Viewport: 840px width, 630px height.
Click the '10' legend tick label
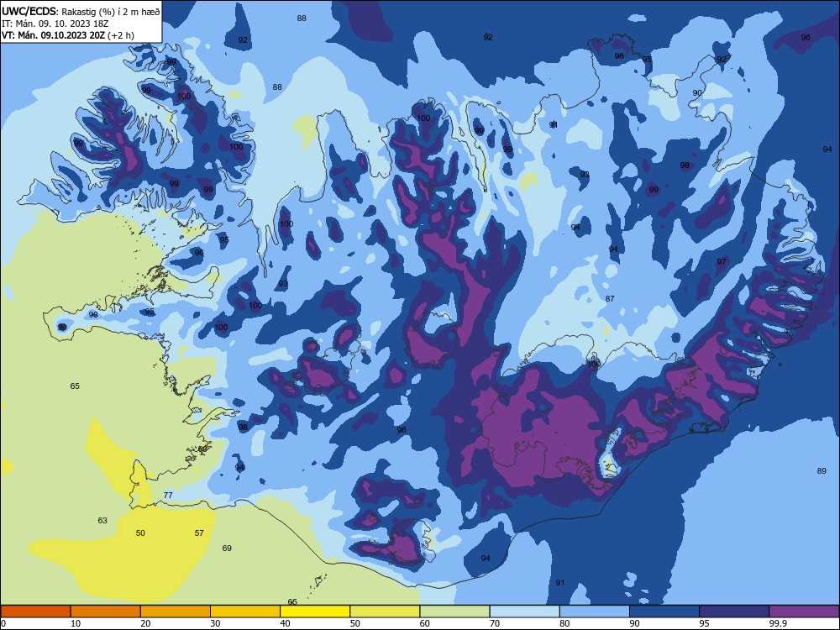click(x=76, y=623)
